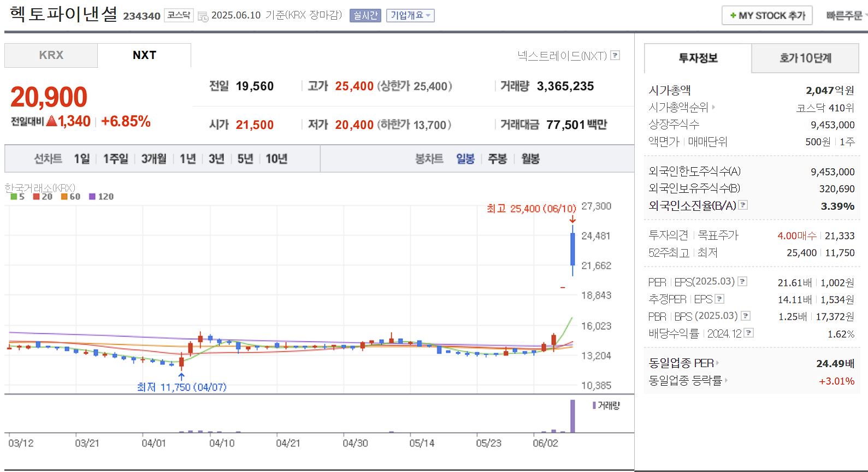The image size is (868, 472).
Task: Click help icon next to PBR BPS (2025.03)
Action: 746,316
